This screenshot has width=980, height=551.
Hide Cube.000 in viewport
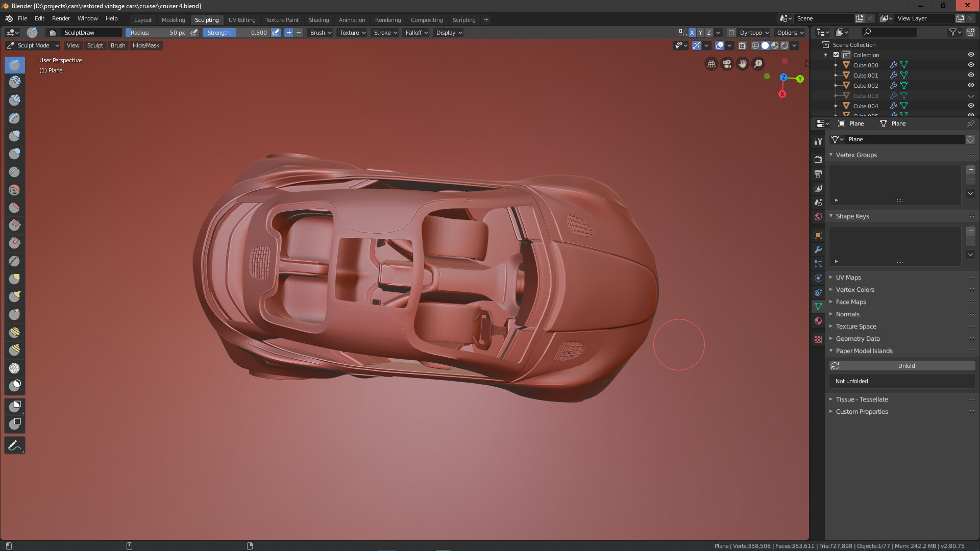[971, 65]
